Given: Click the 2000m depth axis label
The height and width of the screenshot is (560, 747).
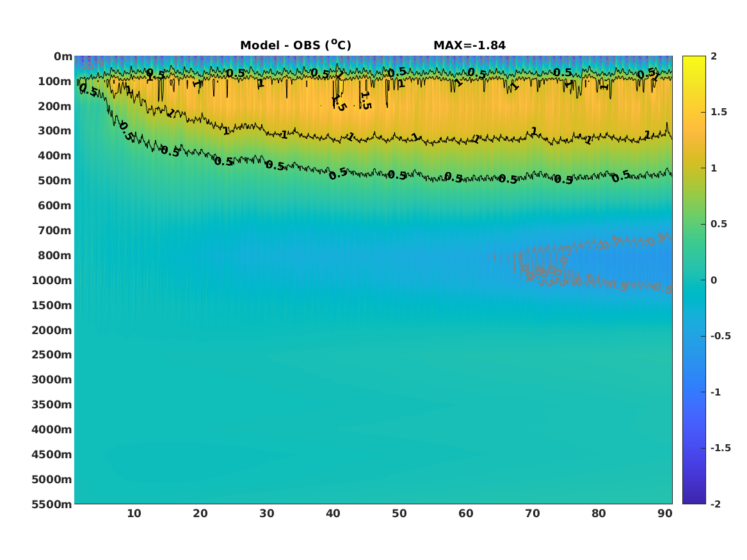Looking at the screenshot, I should pyautogui.click(x=52, y=330).
